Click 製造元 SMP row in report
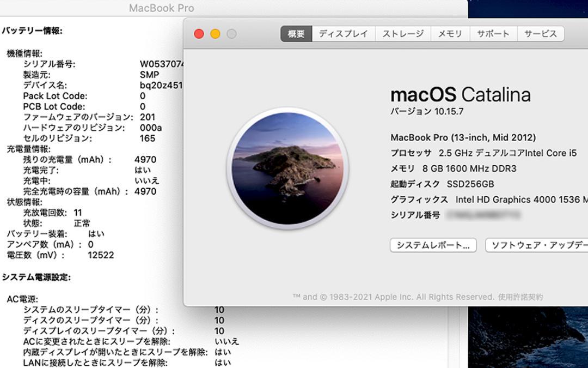 pos(91,75)
